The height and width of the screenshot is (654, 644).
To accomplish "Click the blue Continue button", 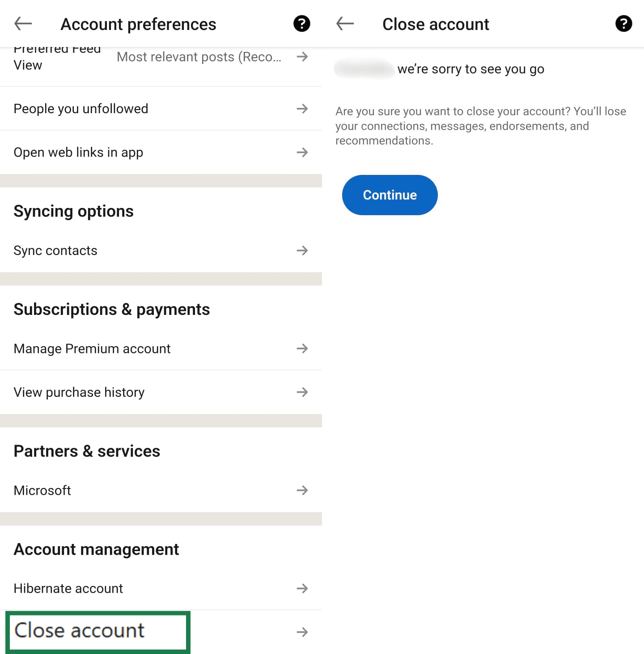I will (390, 195).
